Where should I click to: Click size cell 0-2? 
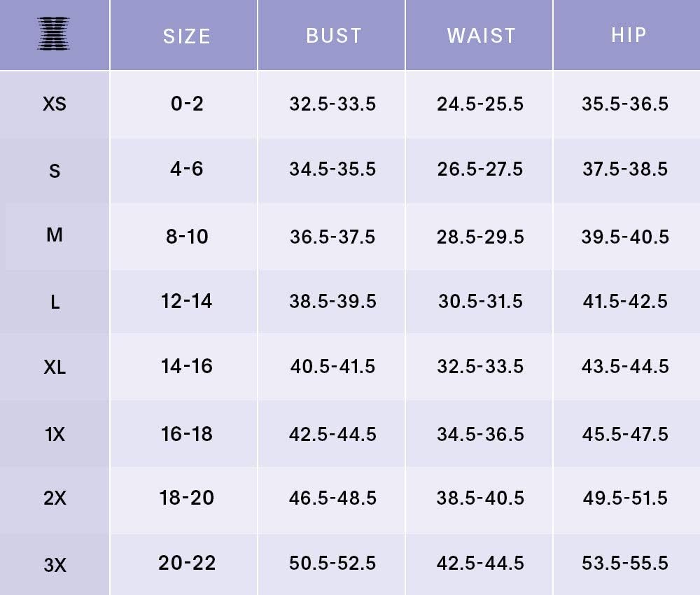[187, 104]
